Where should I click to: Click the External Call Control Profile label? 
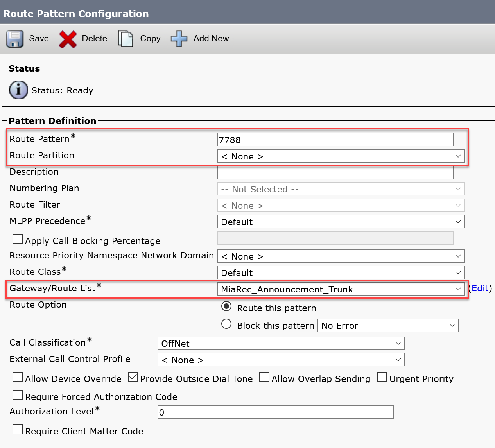[x=70, y=359]
